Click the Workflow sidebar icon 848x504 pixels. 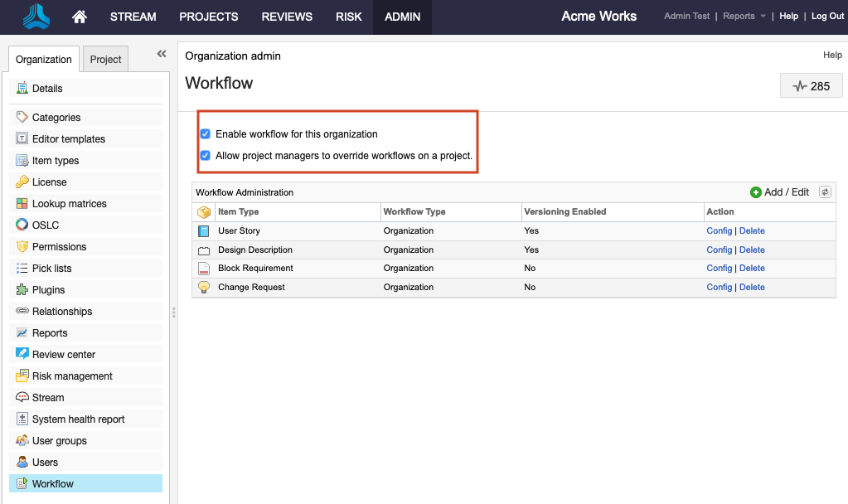(x=22, y=483)
